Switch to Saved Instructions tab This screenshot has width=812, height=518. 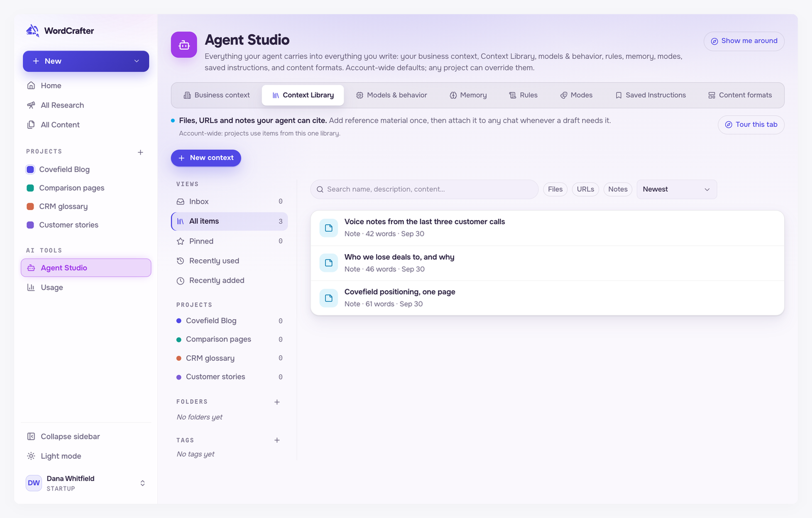click(650, 95)
